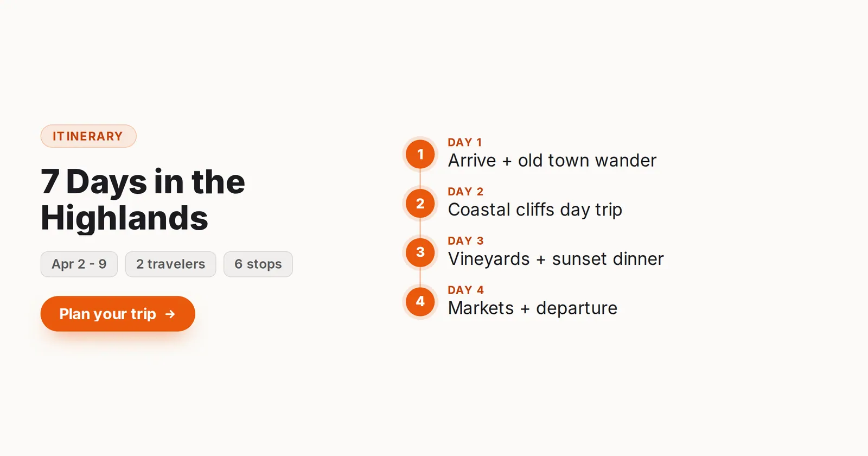Open the DAY 4 label
868x456 pixels.
coord(465,290)
